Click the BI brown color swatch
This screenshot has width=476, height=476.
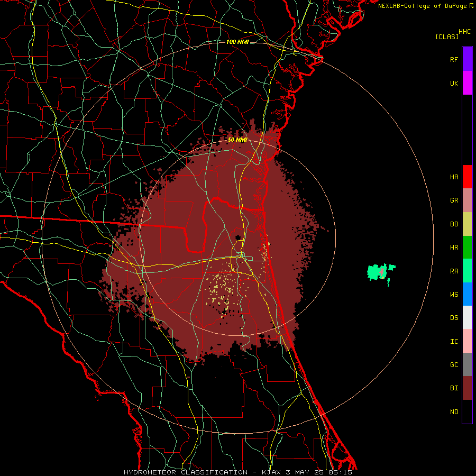[467, 388]
